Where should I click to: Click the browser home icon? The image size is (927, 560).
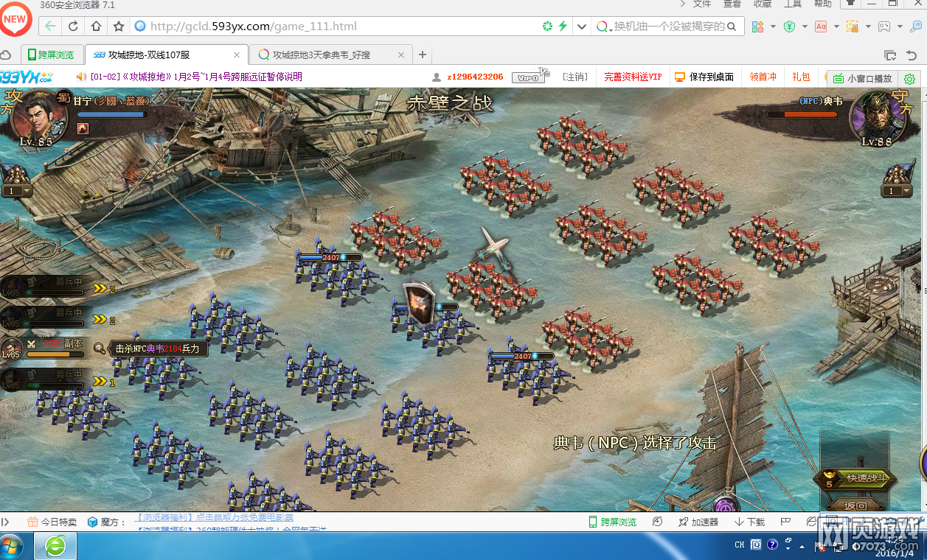point(96,27)
